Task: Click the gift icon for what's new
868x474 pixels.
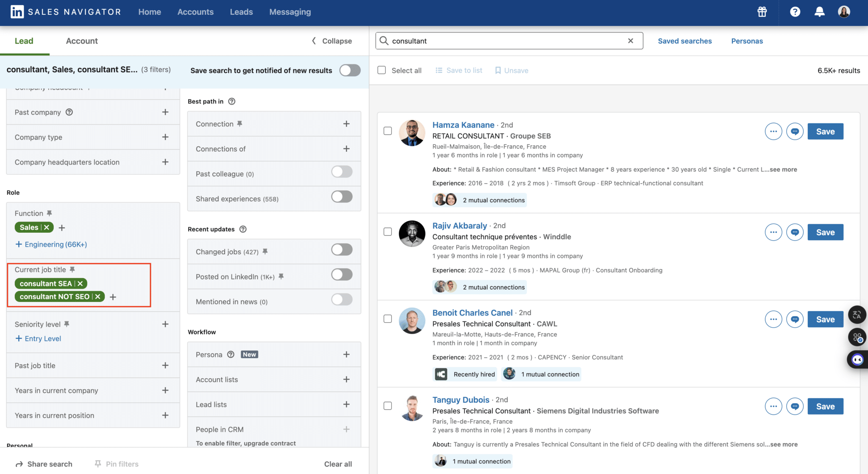Action: tap(762, 12)
